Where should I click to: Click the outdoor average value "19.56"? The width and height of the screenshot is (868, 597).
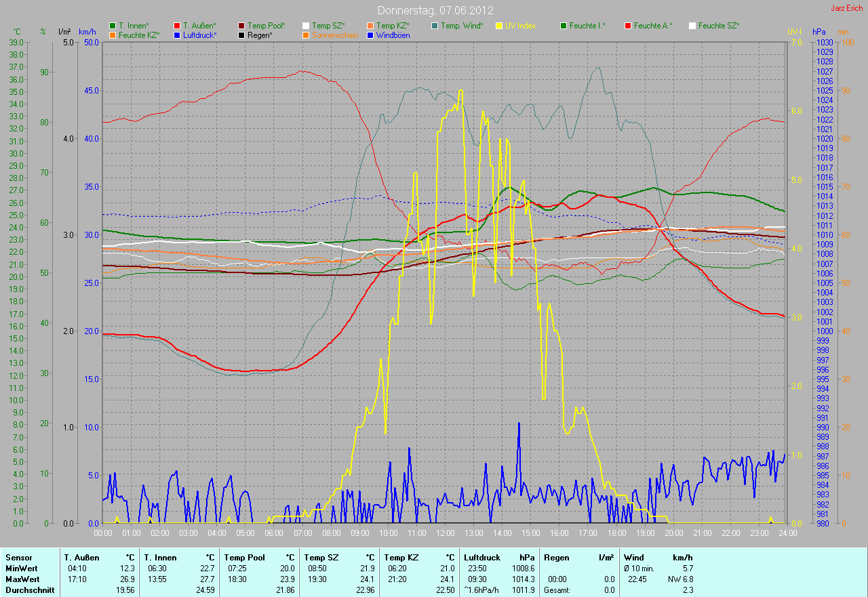[125, 590]
